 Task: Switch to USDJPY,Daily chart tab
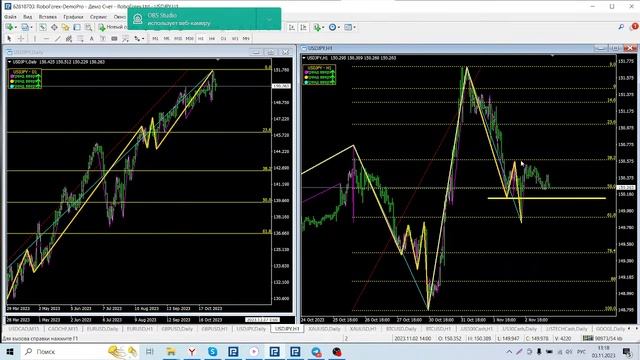coord(251,329)
